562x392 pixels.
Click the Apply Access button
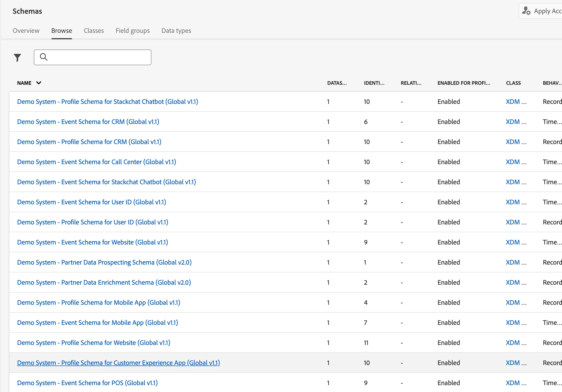(540, 11)
